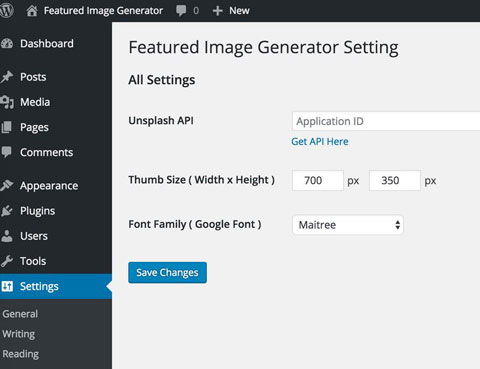Follow the Get API Here link
This screenshot has width=480, height=369.
[320, 141]
